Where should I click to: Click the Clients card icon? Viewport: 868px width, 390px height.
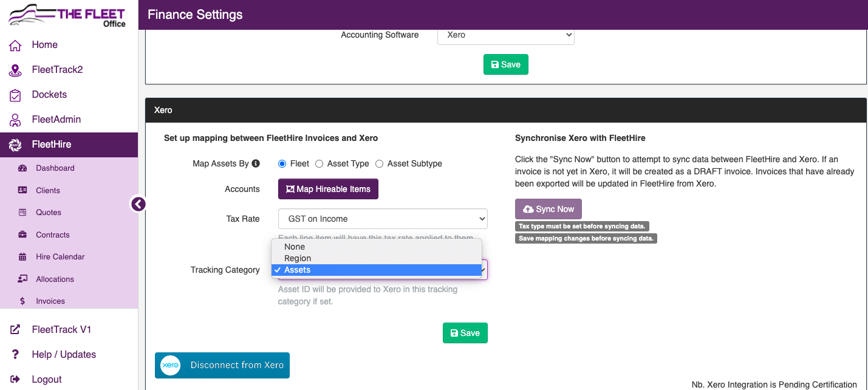point(23,190)
